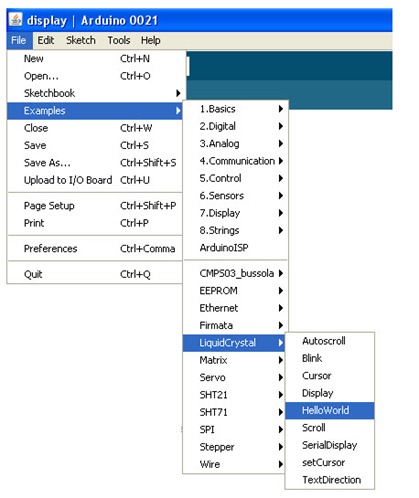Open the ArduinoISP example
The height and width of the screenshot is (498, 419).
tap(235, 248)
